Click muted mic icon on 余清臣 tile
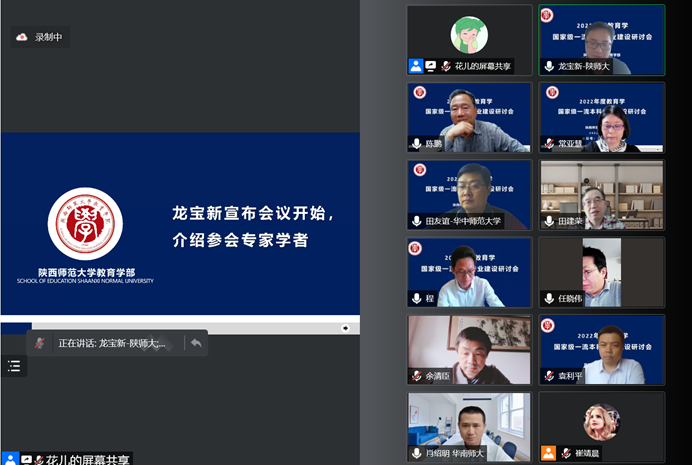The width and height of the screenshot is (692, 465). (416, 376)
